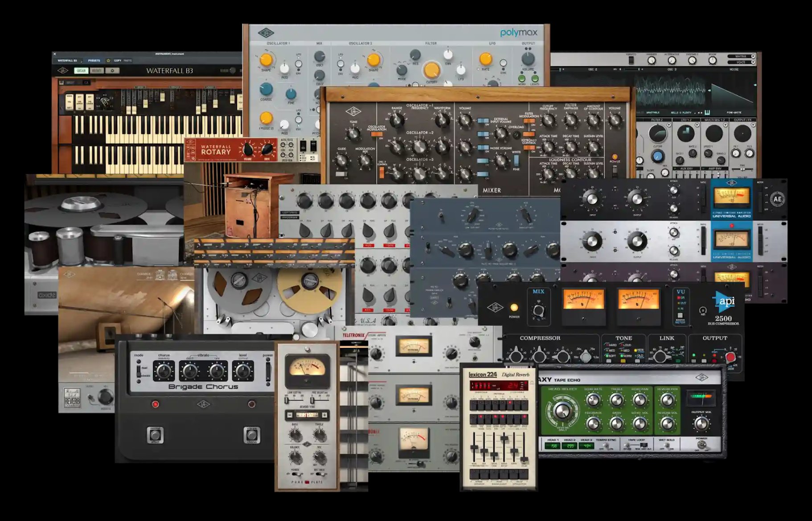
Task: Click the large orange CUTOFF knob on Polymax
Action: pos(431,70)
